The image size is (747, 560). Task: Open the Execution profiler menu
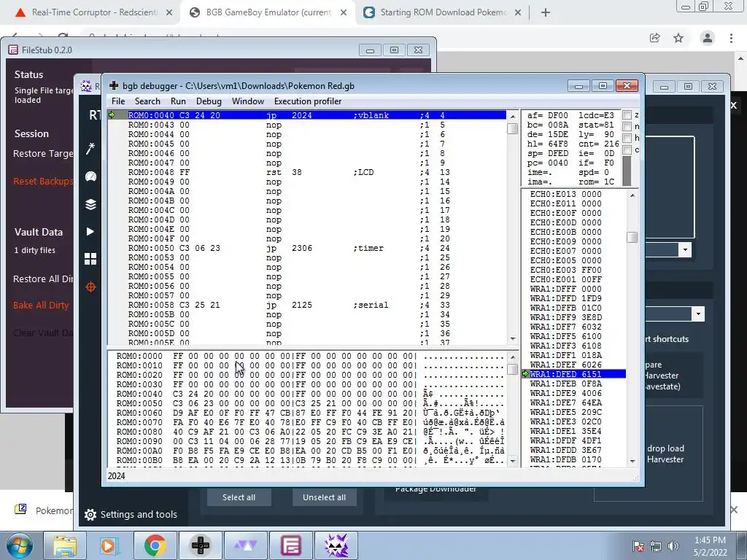click(308, 101)
